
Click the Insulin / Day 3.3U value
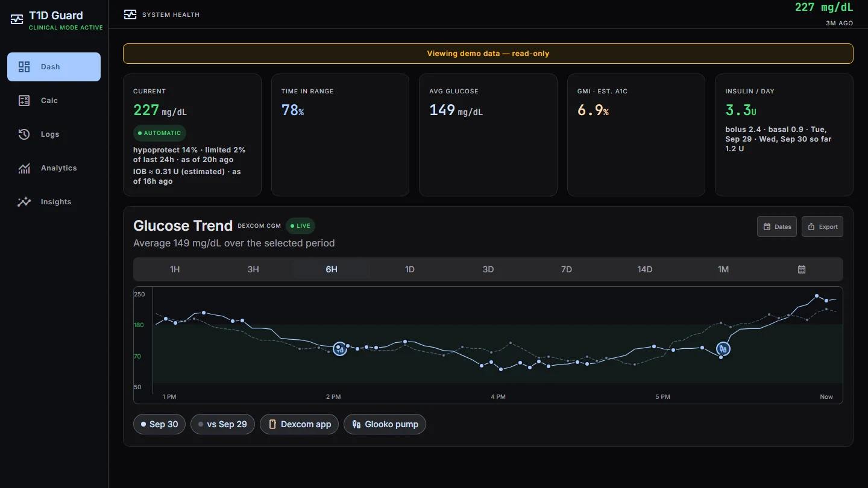[x=741, y=110]
